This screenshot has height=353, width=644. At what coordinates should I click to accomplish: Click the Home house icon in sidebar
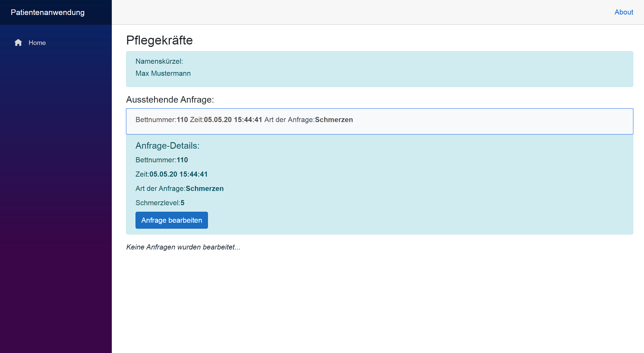pyautogui.click(x=18, y=43)
